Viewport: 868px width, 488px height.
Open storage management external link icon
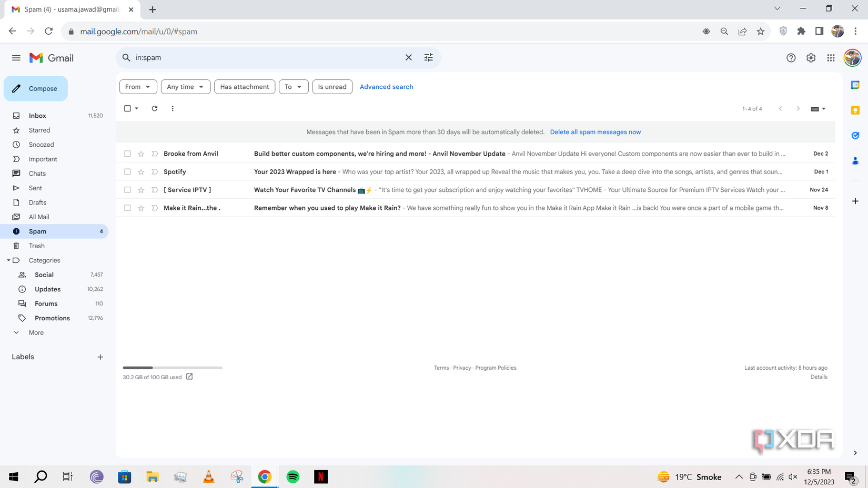coord(189,377)
